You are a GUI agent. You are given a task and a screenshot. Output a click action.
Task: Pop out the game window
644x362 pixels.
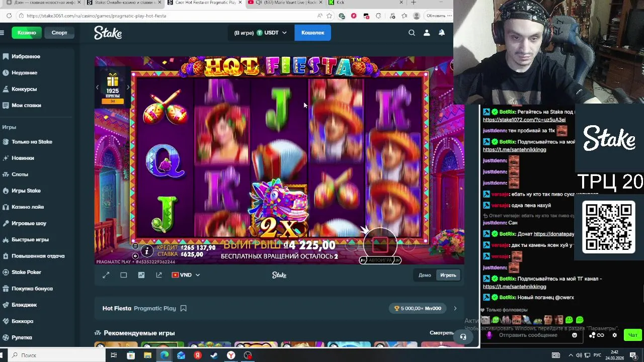[x=159, y=275]
